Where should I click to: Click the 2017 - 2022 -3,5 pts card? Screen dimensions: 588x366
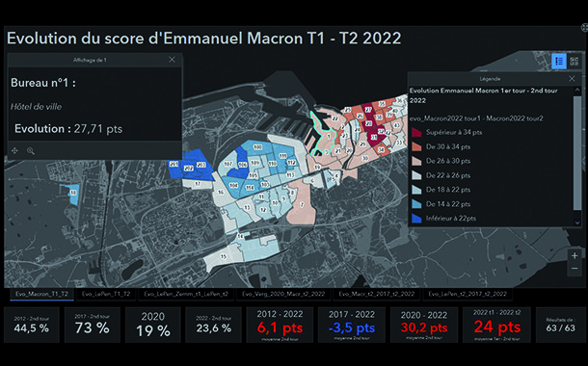352,325
